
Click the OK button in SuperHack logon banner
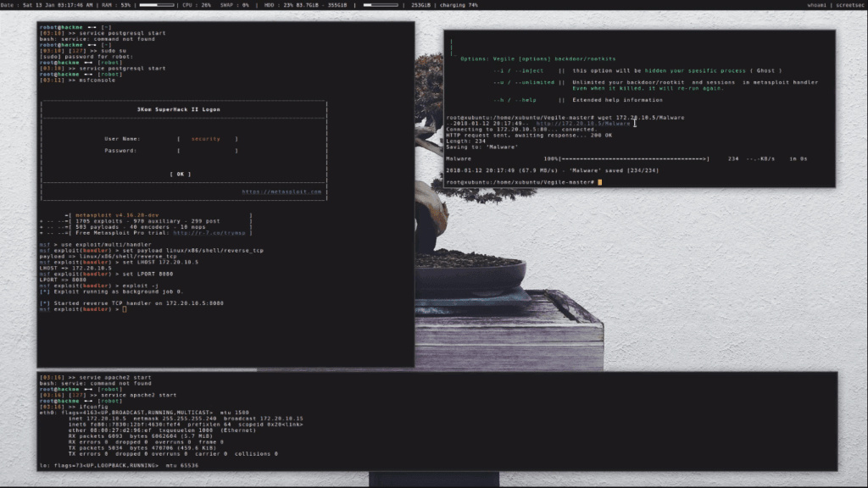pos(180,174)
